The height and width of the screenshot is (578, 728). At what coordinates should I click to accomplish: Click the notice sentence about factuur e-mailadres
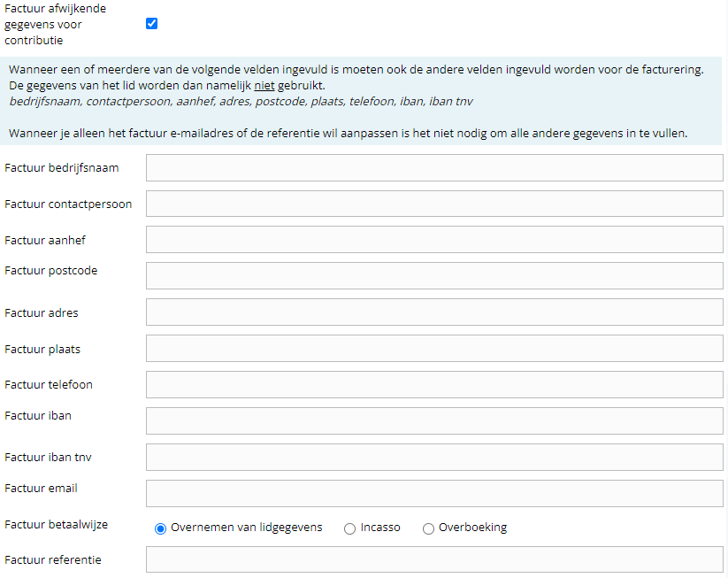(348, 134)
